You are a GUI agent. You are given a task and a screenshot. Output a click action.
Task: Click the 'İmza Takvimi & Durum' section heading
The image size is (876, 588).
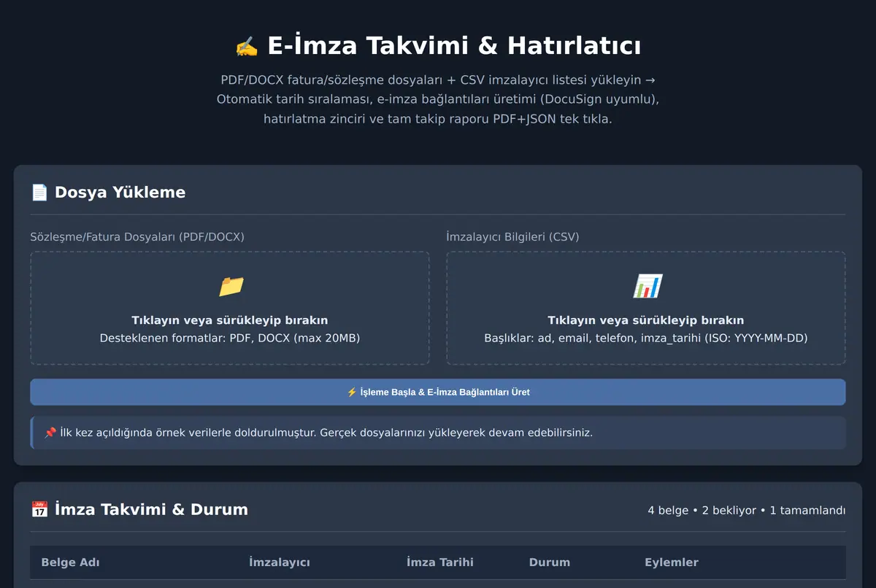pyautogui.click(x=151, y=509)
